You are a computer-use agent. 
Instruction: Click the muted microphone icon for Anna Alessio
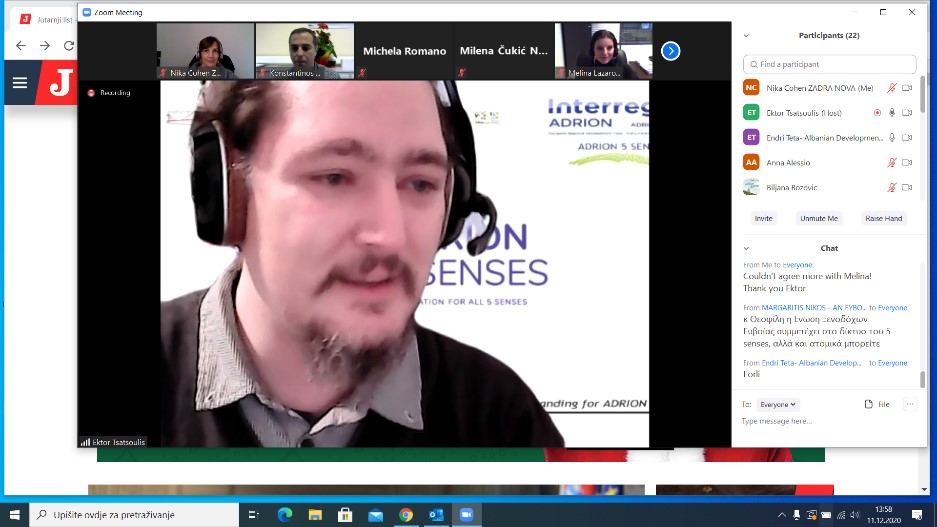pyautogui.click(x=891, y=162)
